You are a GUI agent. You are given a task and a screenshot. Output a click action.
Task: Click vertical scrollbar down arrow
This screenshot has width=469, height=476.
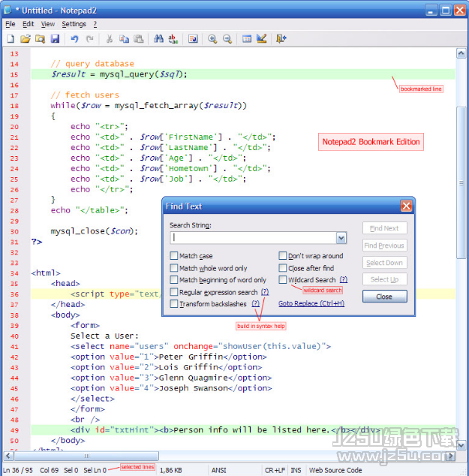tap(461, 445)
